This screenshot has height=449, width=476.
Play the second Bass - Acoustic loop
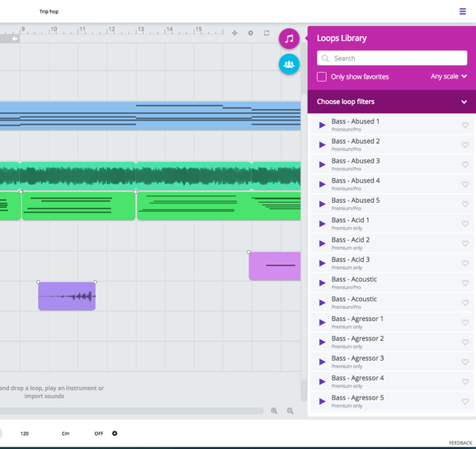322,302
